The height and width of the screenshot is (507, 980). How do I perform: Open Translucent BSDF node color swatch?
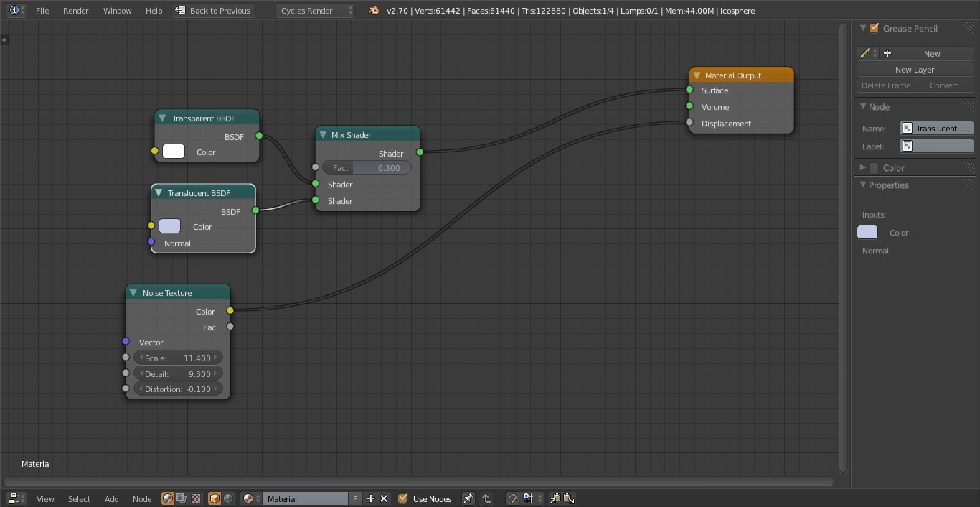[x=170, y=226]
